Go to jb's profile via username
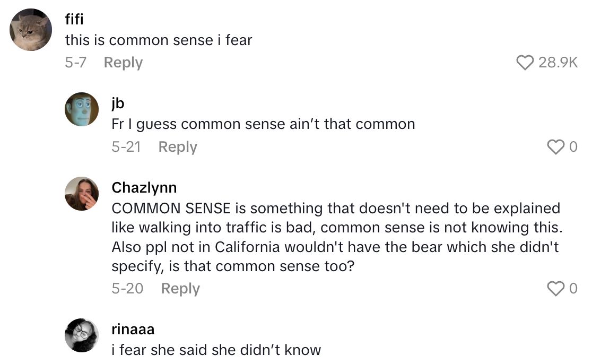The height and width of the screenshot is (364, 592). pyautogui.click(x=118, y=103)
